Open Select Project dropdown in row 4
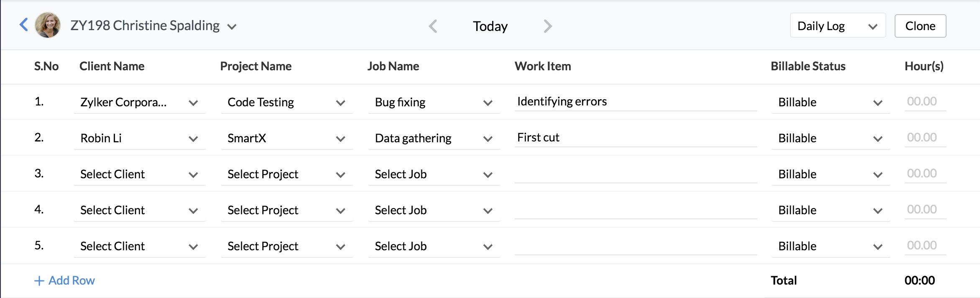The width and height of the screenshot is (980, 298). click(x=287, y=211)
